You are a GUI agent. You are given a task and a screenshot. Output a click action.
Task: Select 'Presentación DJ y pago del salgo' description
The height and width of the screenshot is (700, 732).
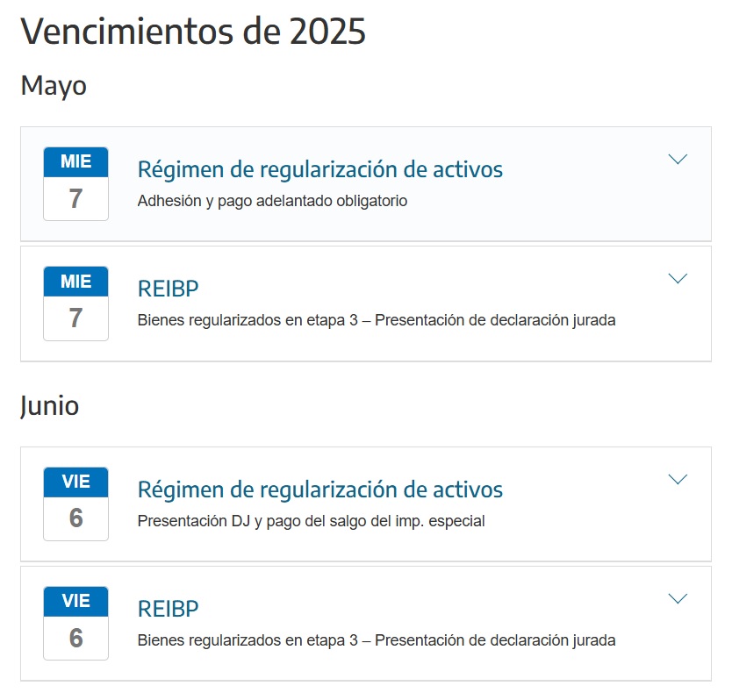(311, 521)
